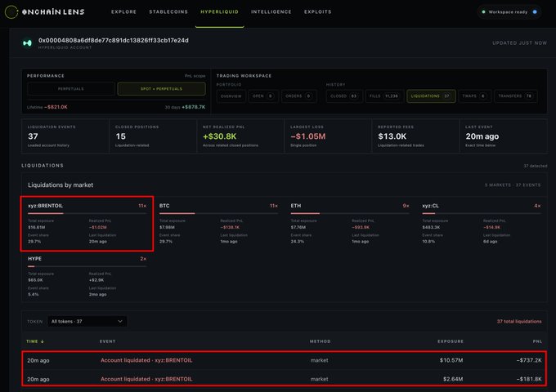The image size is (556, 392).
Task: Open the Explore nav item
Action: coord(123,11)
